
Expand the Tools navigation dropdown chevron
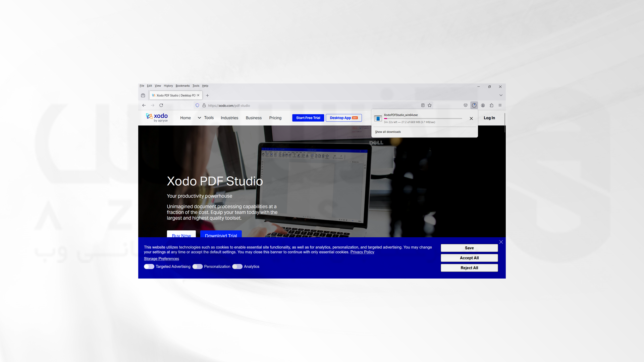pos(200,118)
